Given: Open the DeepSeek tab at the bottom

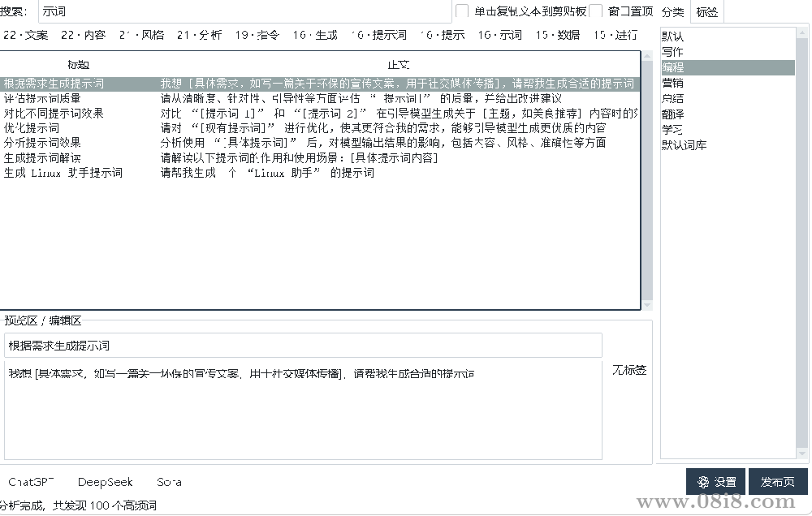Looking at the screenshot, I should click(x=105, y=481).
